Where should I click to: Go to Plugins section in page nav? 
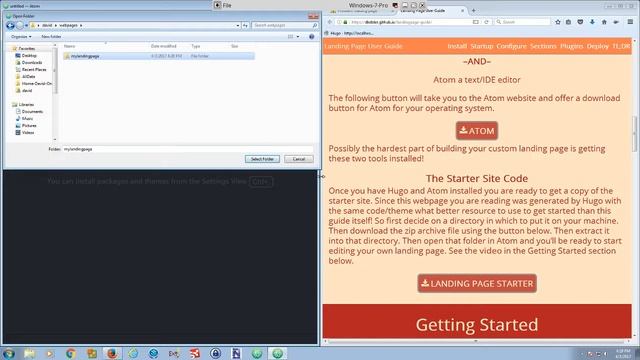571,46
